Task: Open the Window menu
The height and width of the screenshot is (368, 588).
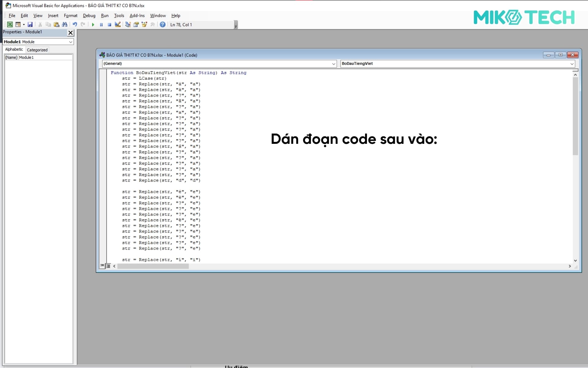Action: (x=158, y=16)
